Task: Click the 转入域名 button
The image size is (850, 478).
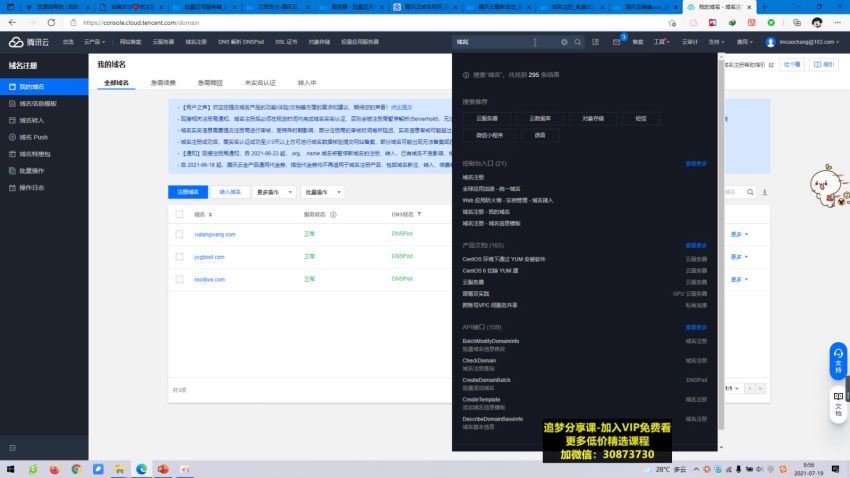Action: click(230, 192)
